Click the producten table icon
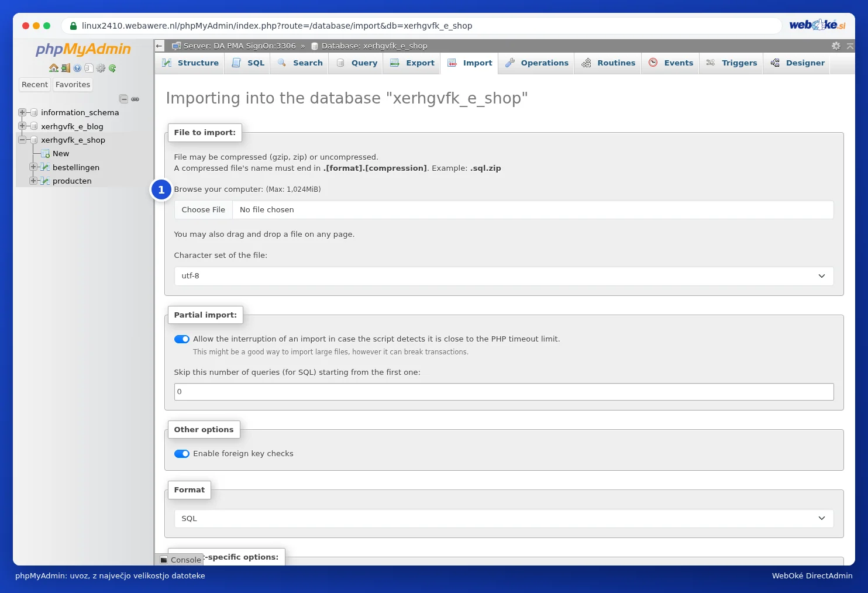Screen dimensions: 868x593 tap(45, 181)
